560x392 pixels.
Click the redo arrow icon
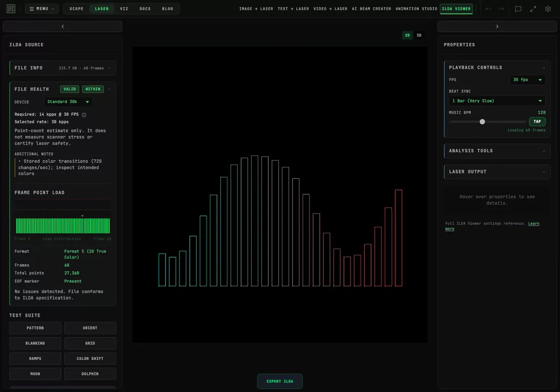coord(501,9)
